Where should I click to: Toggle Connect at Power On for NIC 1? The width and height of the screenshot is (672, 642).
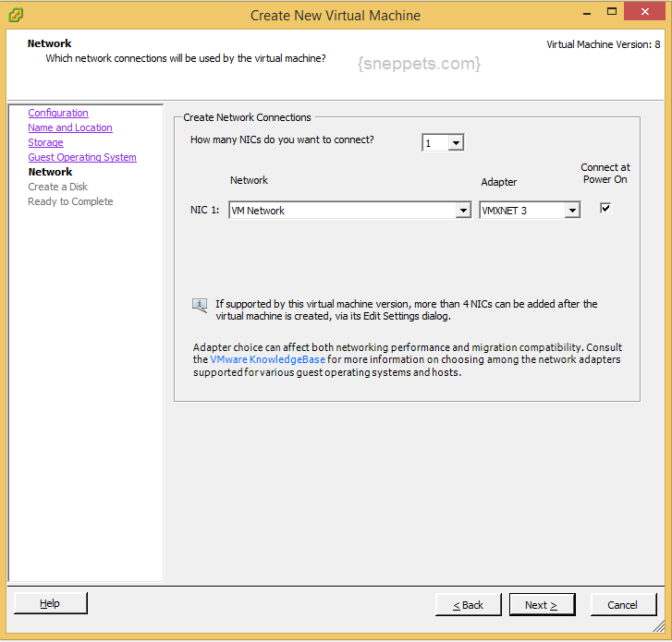605,209
